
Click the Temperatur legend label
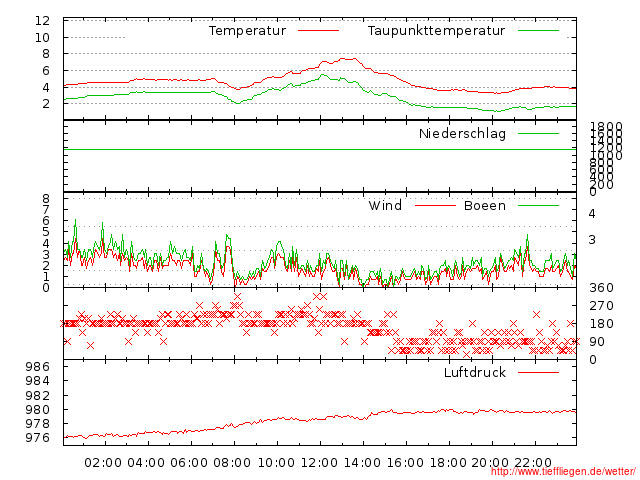point(247,31)
